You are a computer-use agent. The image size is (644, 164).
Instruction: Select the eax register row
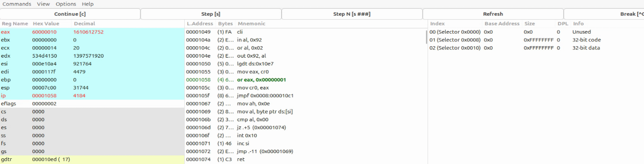tap(92, 32)
